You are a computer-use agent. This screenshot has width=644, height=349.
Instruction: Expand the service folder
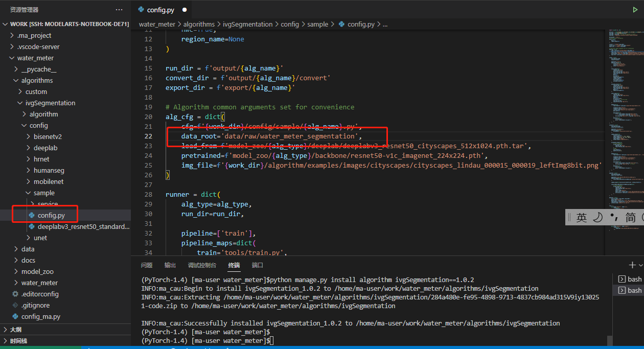pos(65,204)
